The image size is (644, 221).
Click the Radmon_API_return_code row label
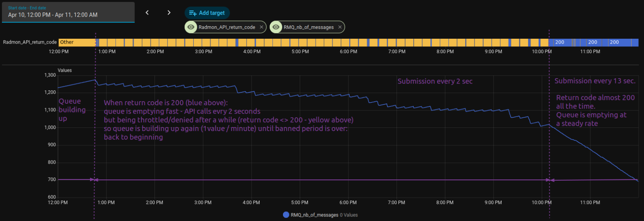pos(30,42)
